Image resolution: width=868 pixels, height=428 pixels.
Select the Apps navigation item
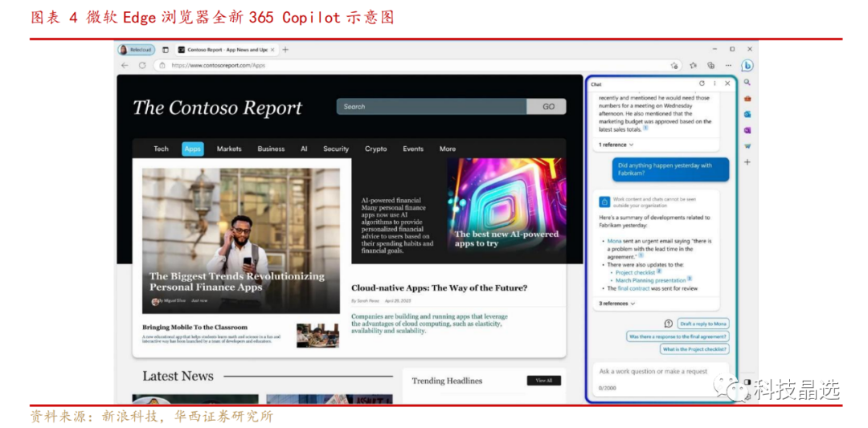pos(193,149)
